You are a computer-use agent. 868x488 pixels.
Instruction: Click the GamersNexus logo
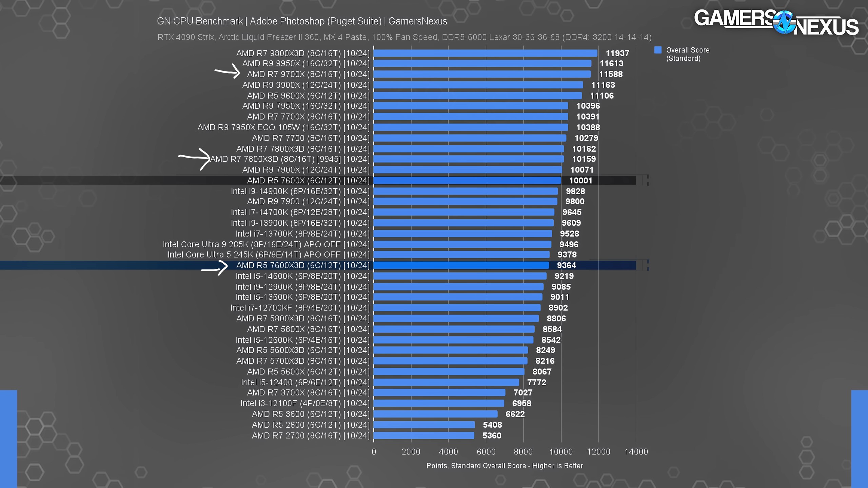pos(776,22)
